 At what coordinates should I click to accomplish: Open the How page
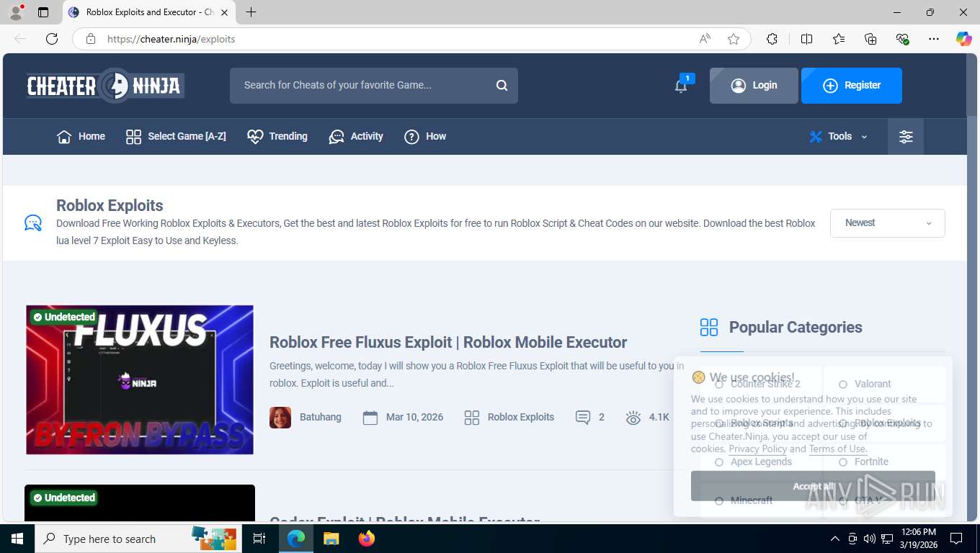coord(425,137)
